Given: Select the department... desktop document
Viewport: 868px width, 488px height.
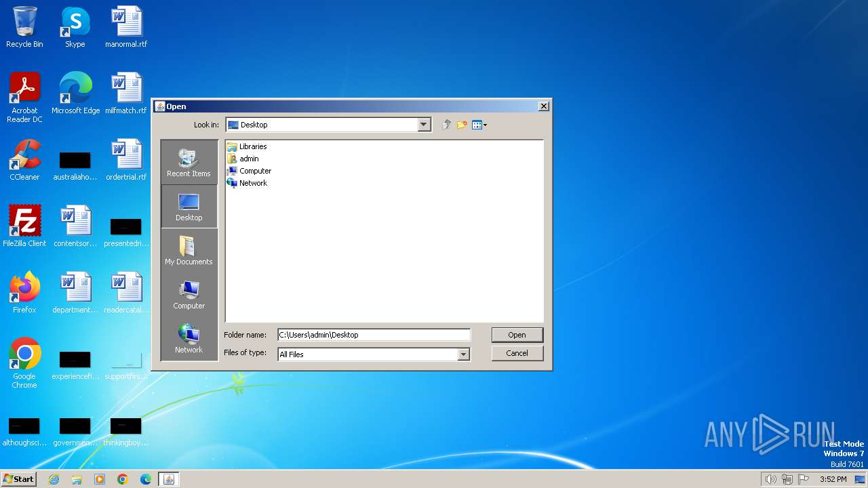Looking at the screenshot, I should (x=75, y=293).
